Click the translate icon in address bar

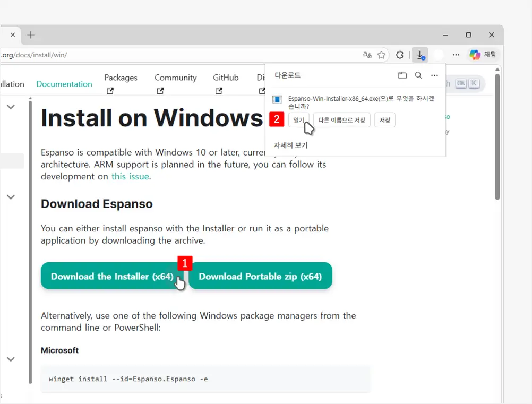[367, 55]
